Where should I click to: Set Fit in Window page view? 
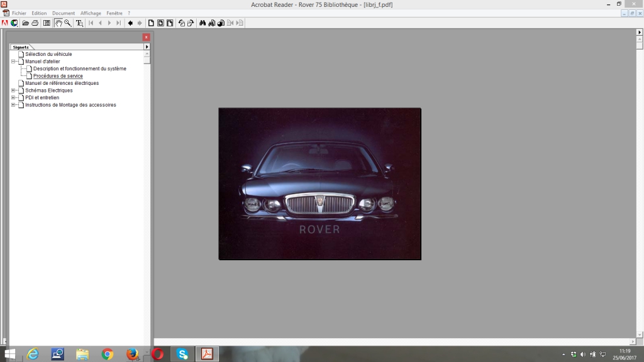pyautogui.click(x=160, y=23)
